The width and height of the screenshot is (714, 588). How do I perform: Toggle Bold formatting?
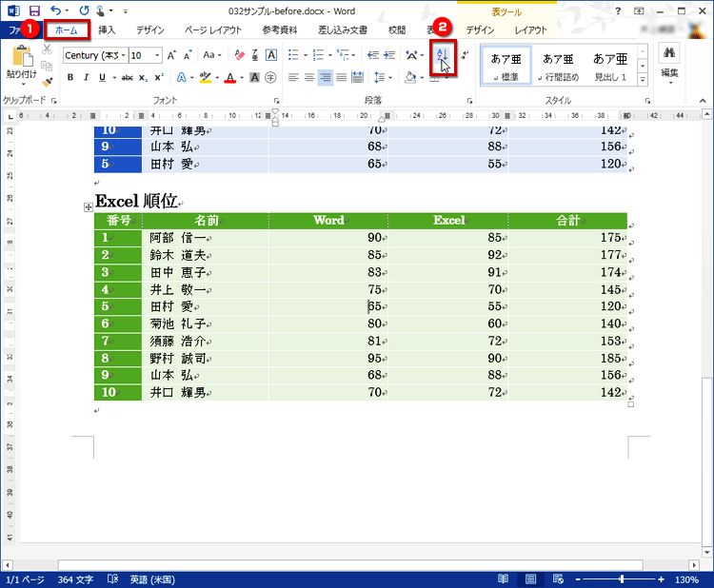[70, 78]
